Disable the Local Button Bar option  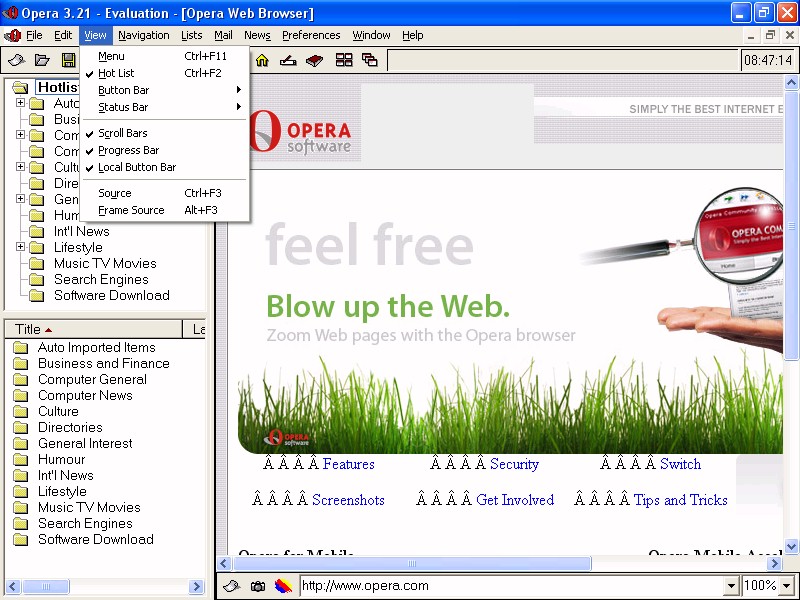[164, 167]
